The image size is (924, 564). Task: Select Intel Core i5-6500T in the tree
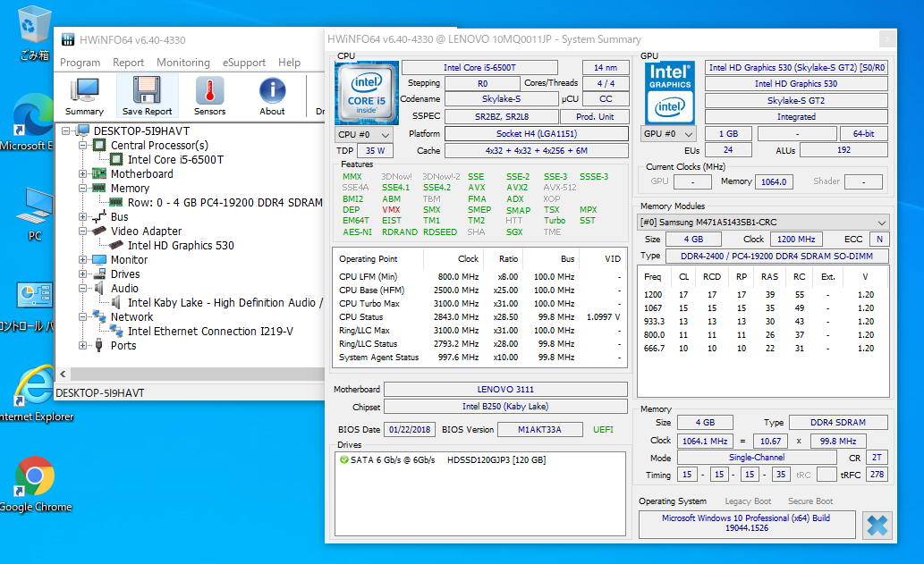click(x=175, y=159)
